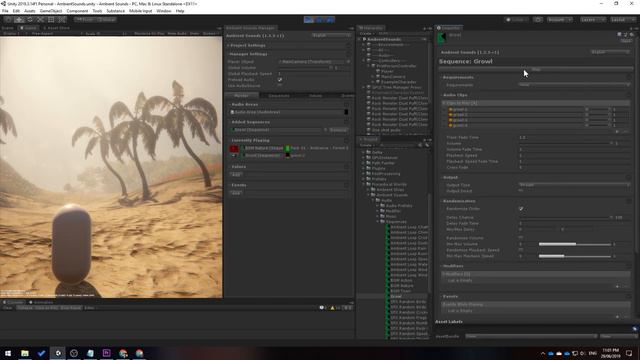
Task: Click the cloud services icon
Action: [x=538, y=20]
